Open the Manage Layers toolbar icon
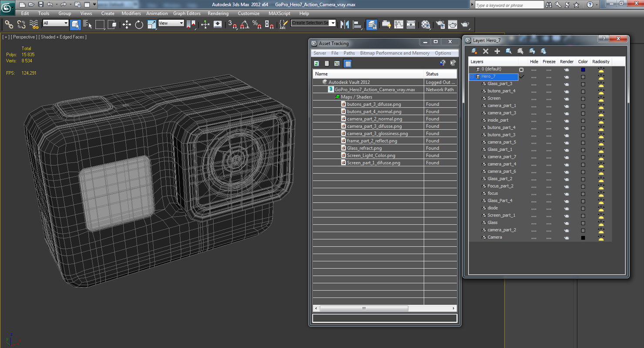The height and width of the screenshot is (348, 644). click(x=372, y=24)
